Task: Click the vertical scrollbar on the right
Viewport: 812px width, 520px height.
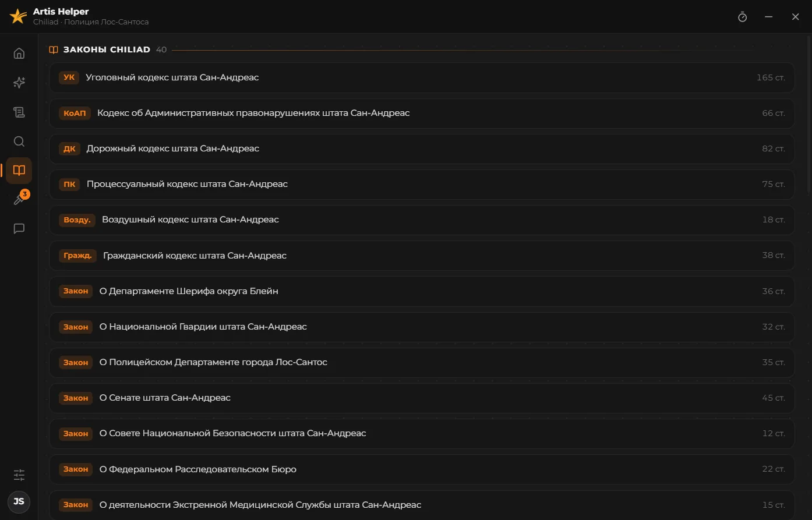Action: [809, 115]
